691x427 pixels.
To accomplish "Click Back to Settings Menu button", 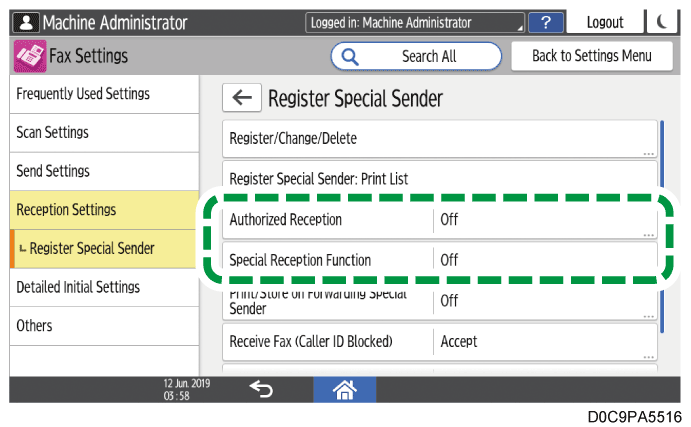I will (x=591, y=57).
